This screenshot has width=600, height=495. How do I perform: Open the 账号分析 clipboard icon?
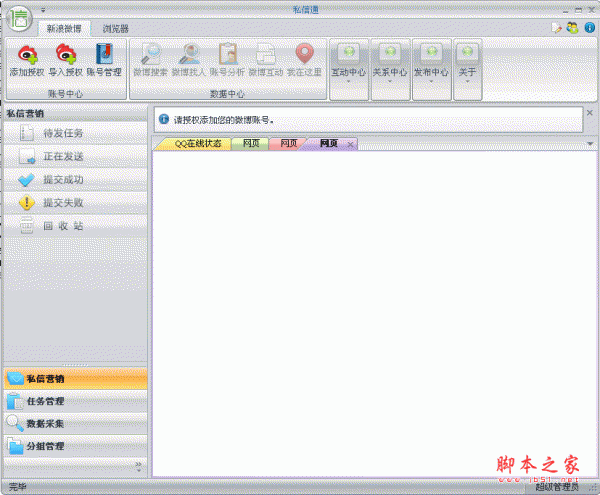(227, 54)
